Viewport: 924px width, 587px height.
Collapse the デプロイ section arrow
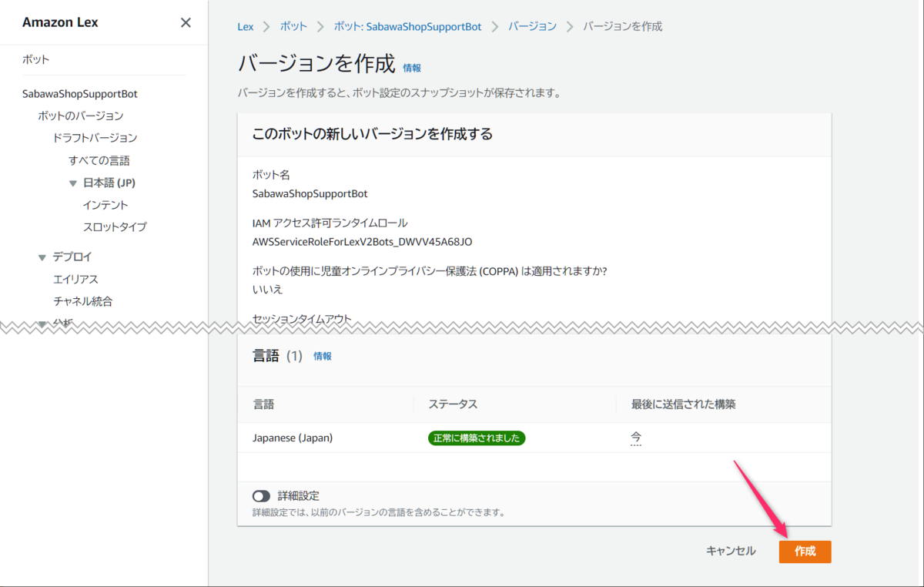pos(42,257)
